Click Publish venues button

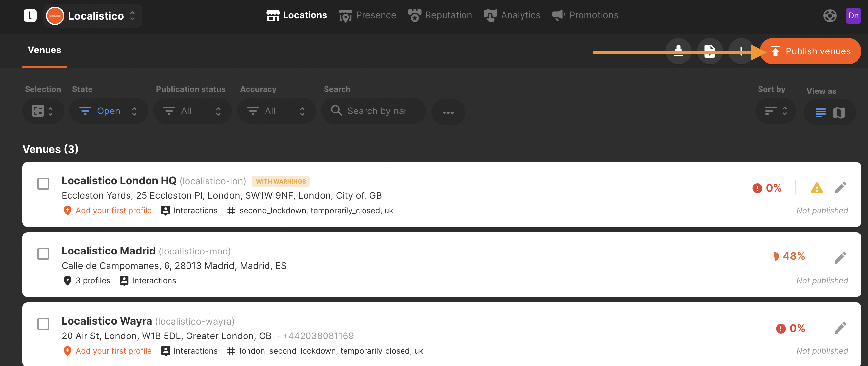[x=810, y=51]
